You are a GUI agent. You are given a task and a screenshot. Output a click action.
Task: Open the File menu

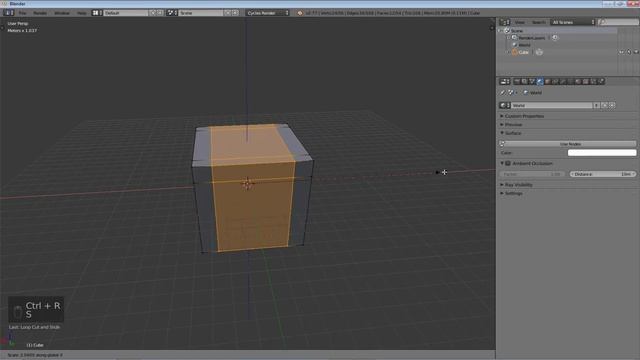click(22, 13)
